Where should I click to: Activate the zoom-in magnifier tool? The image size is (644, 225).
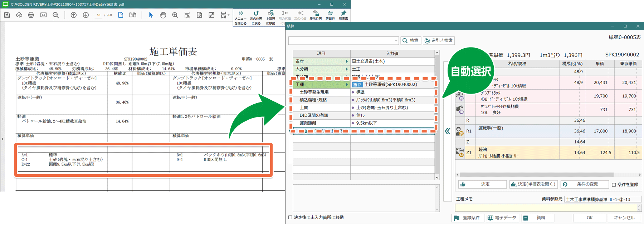(175, 15)
